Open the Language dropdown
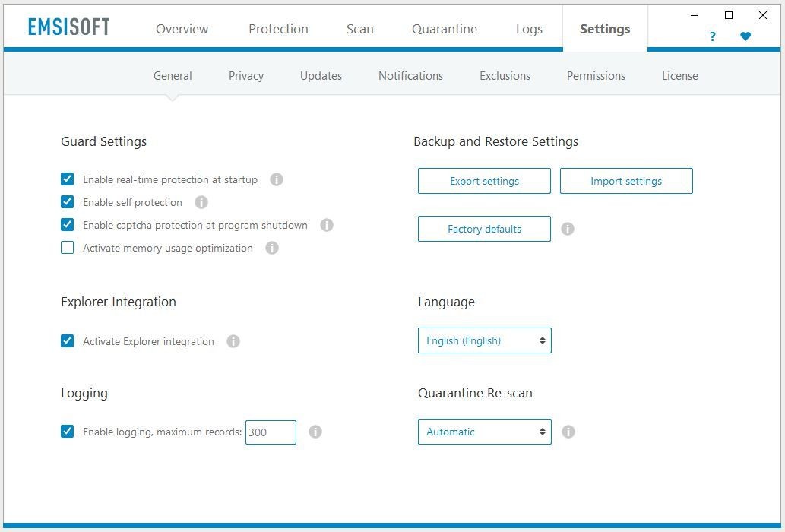The width and height of the screenshot is (785, 532). pos(484,340)
